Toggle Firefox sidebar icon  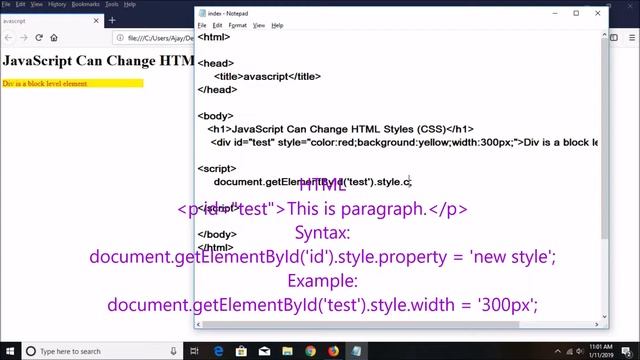(614, 38)
